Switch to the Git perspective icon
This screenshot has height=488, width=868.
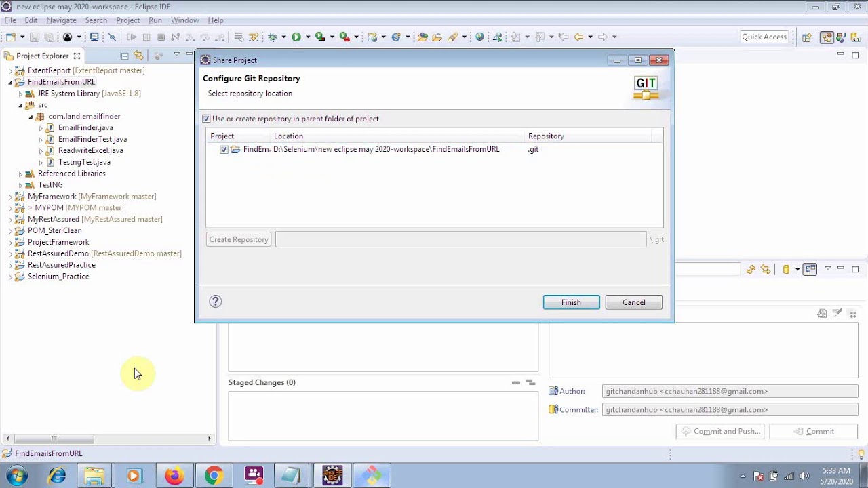click(856, 38)
